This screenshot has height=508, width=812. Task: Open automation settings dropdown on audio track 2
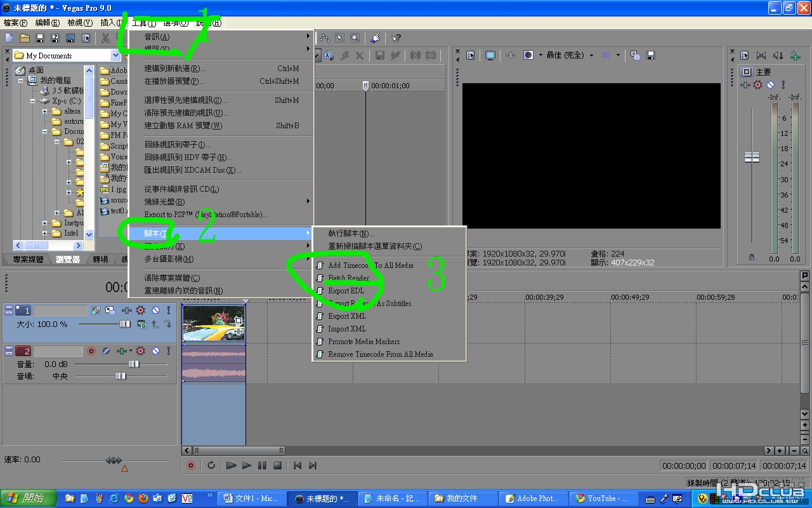pyautogui.click(x=131, y=351)
